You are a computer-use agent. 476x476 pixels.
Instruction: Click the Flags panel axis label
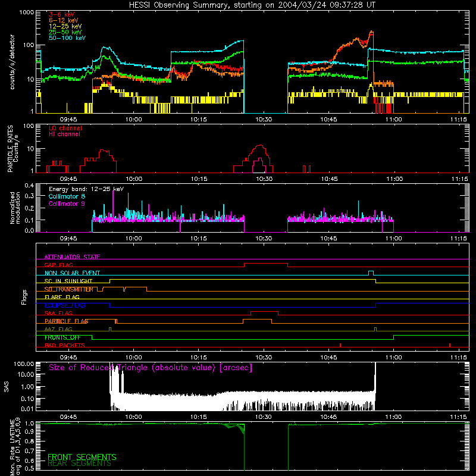coord(24,297)
